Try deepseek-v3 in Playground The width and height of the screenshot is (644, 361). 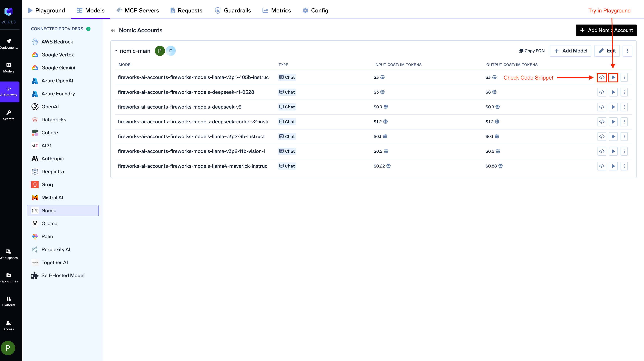click(613, 107)
